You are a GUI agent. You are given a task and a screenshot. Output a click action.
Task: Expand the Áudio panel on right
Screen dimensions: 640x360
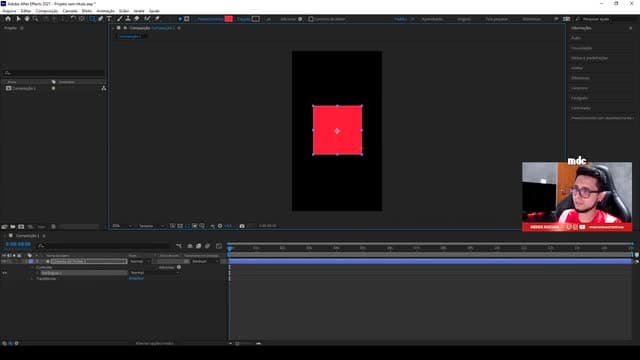click(576, 38)
